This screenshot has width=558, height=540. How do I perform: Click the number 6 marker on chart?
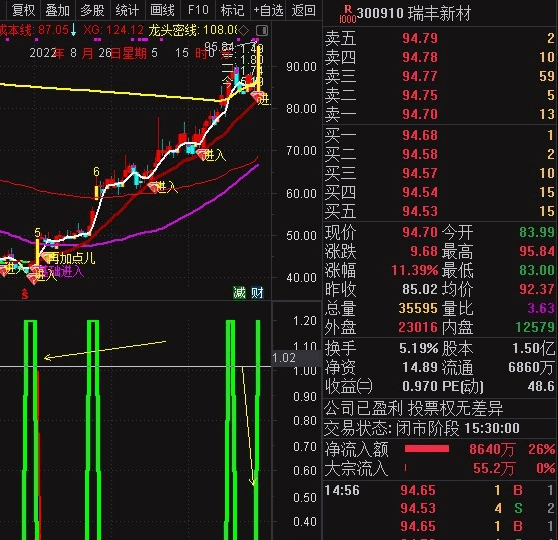[x=96, y=172]
